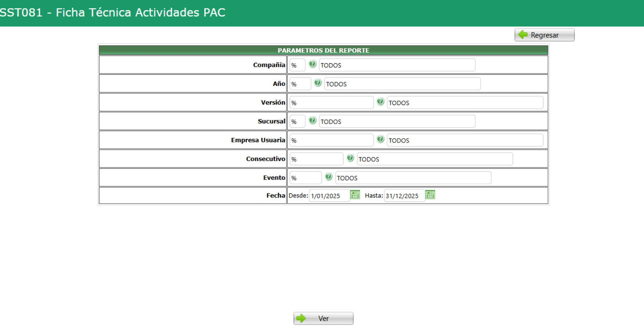Open the Consecutivo lookup help icon
This screenshot has width=644, height=328.
click(x=350, y=158)
